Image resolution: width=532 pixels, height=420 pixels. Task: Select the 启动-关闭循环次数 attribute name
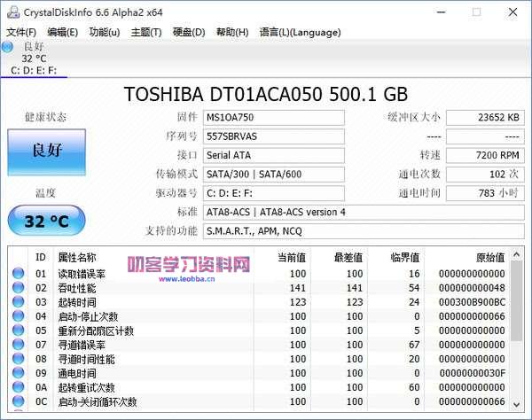(x=98, y=401)
